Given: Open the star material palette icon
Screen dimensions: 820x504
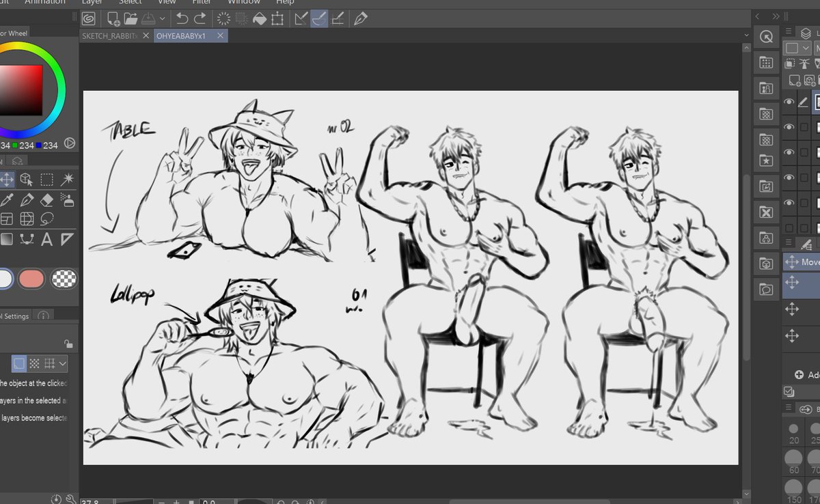Looking at the screenshot, I should pyautogui.click(x=766, y=161).
